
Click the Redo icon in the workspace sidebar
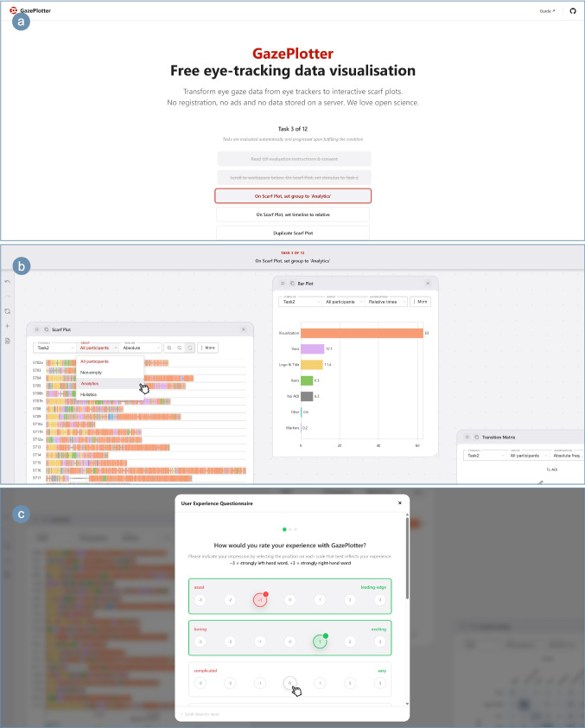[7, 297]
